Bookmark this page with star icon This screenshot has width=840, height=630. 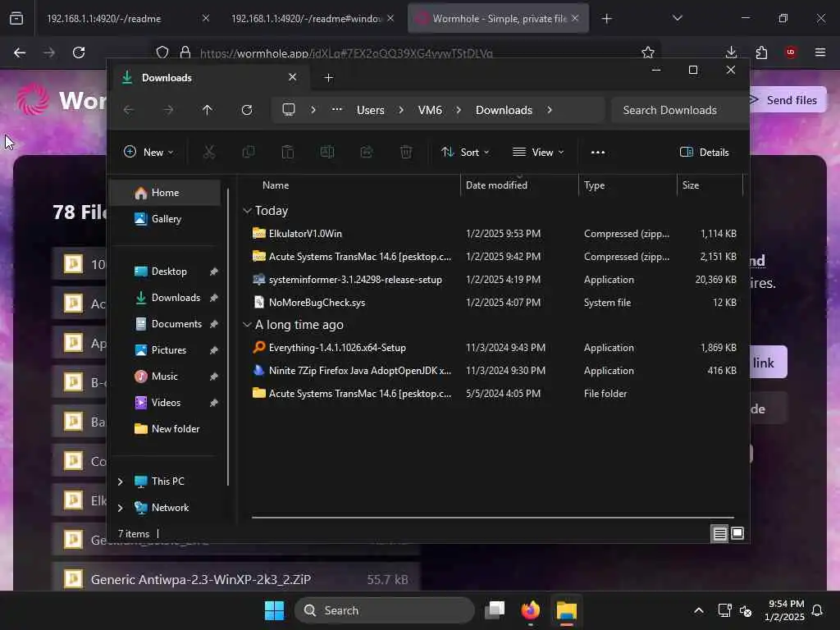point(648,52)
